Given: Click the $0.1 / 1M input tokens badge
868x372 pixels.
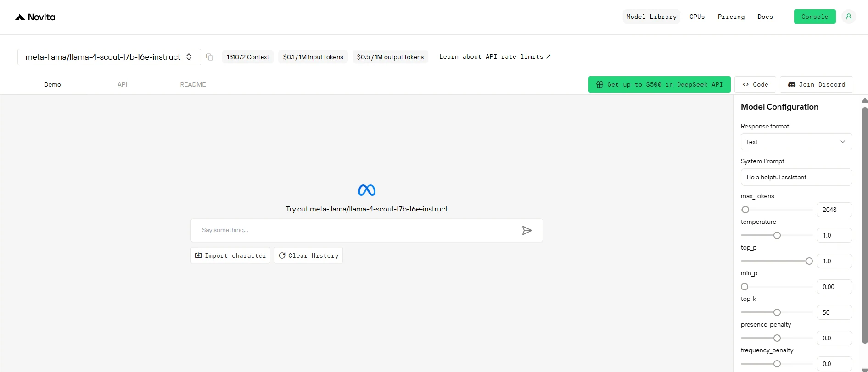Looking at the screenshot, I should click(313, 57).
